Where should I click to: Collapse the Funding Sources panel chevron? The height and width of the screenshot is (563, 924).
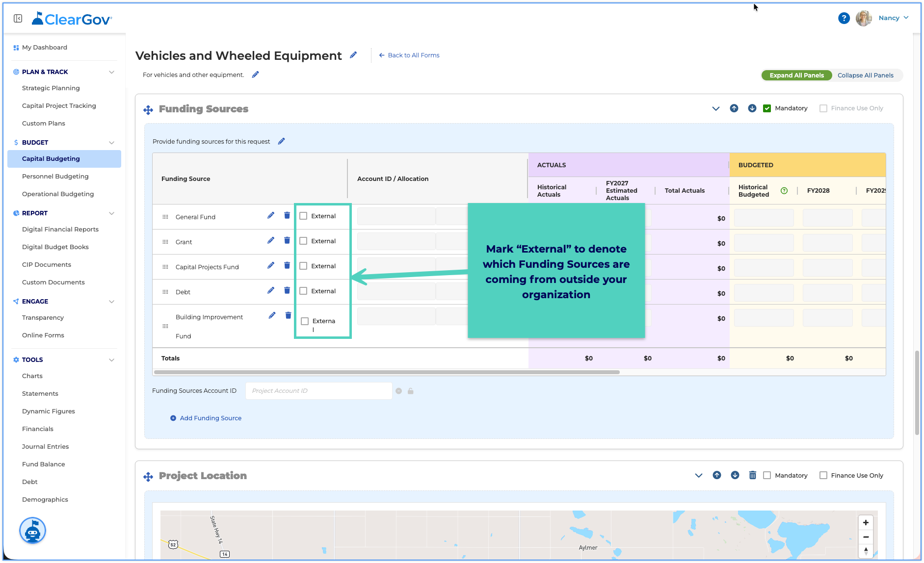(x=716, y=108)
